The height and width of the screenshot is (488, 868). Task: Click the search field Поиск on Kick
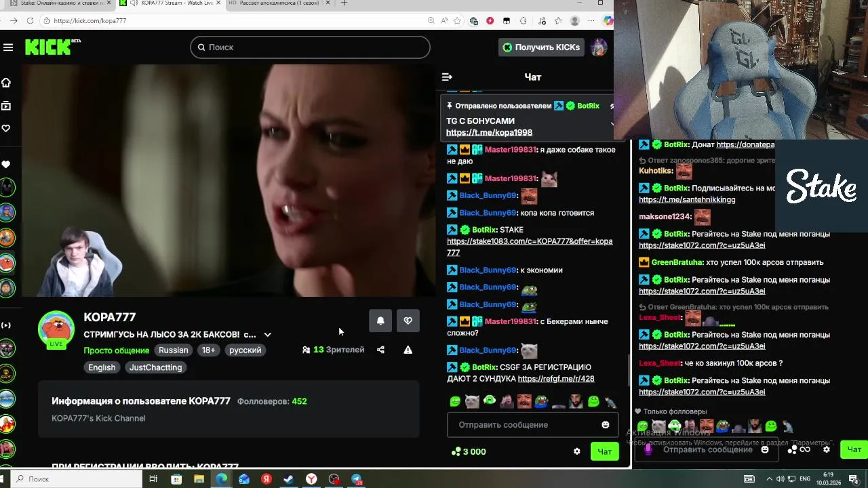coord(310,47)
